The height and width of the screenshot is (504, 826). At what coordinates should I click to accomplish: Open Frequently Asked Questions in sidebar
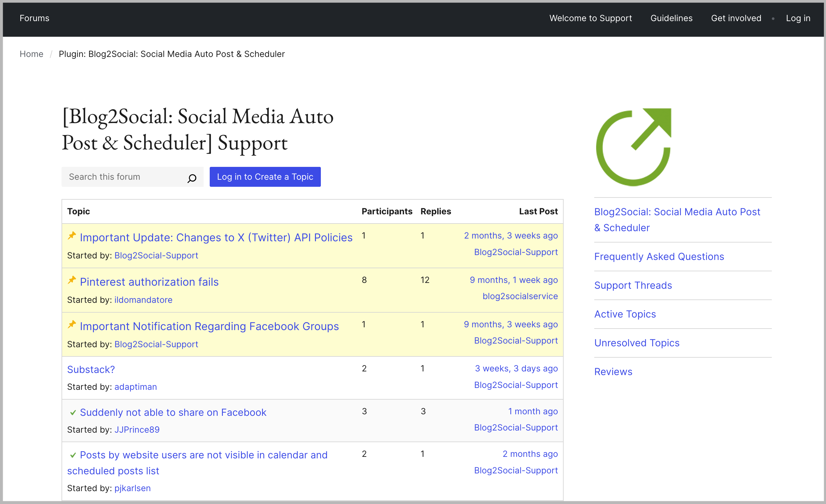point(659,257)
